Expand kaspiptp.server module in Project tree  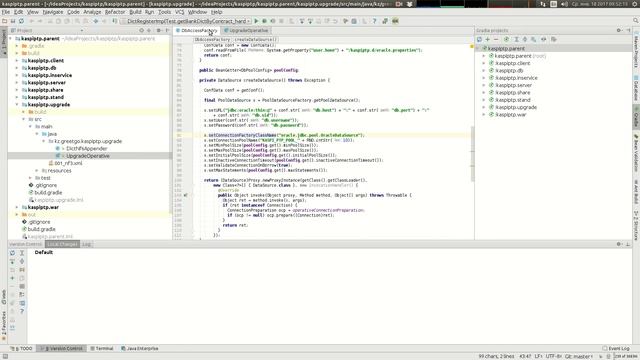coord(17,82)
